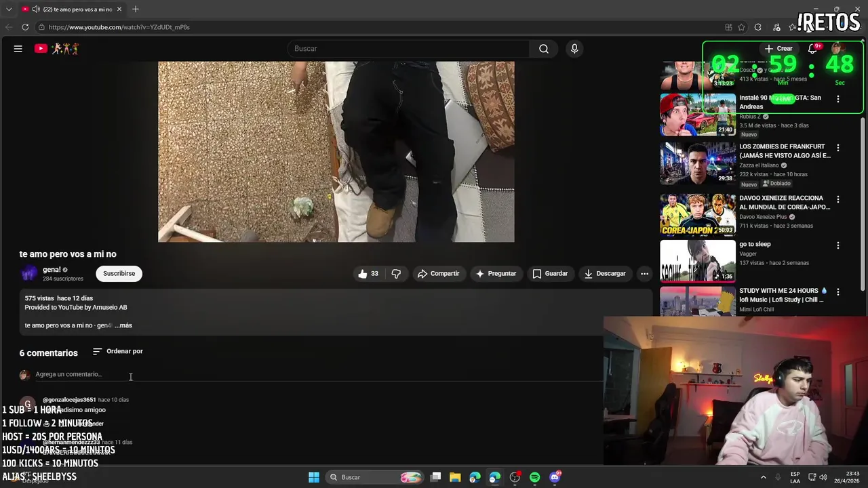Image resolution: width=868 pixels, height=488 pixels.
Task: Open Task View on the taskbar
Action: [436, 478]
